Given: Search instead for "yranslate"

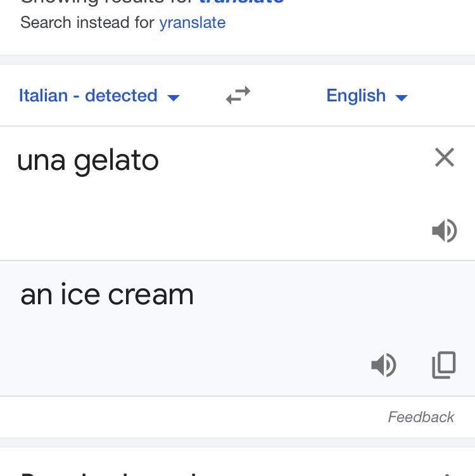Looking at the screenshot, I should [x=192, y=23].
